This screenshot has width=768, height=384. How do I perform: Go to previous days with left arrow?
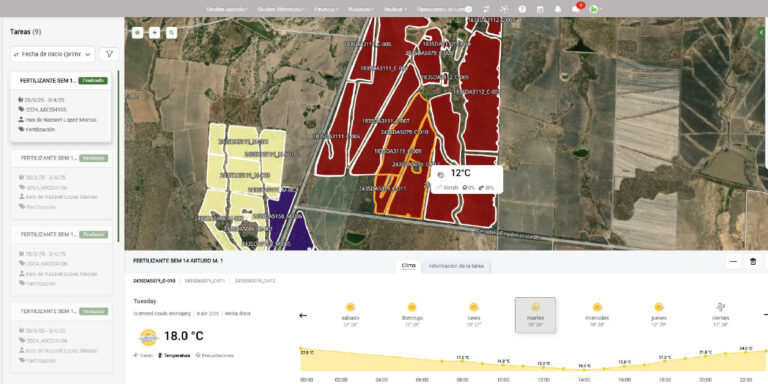point(303,315)
